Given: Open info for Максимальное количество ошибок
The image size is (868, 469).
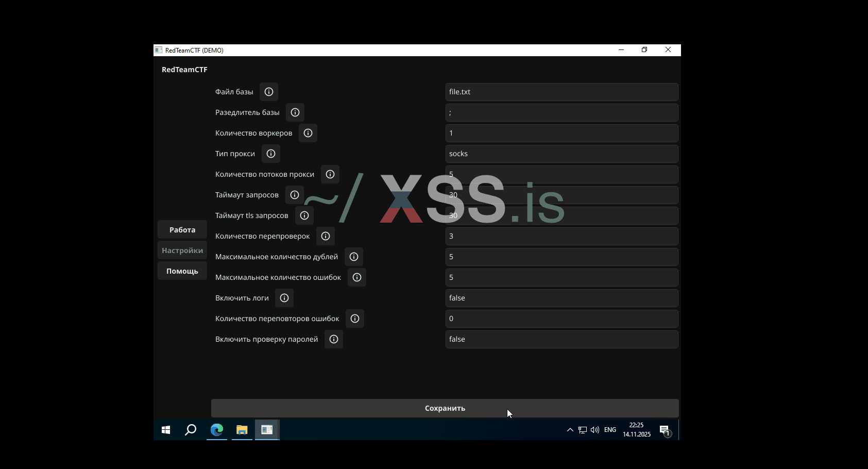Looking at the screenshot, I should (x=357, y=277).
